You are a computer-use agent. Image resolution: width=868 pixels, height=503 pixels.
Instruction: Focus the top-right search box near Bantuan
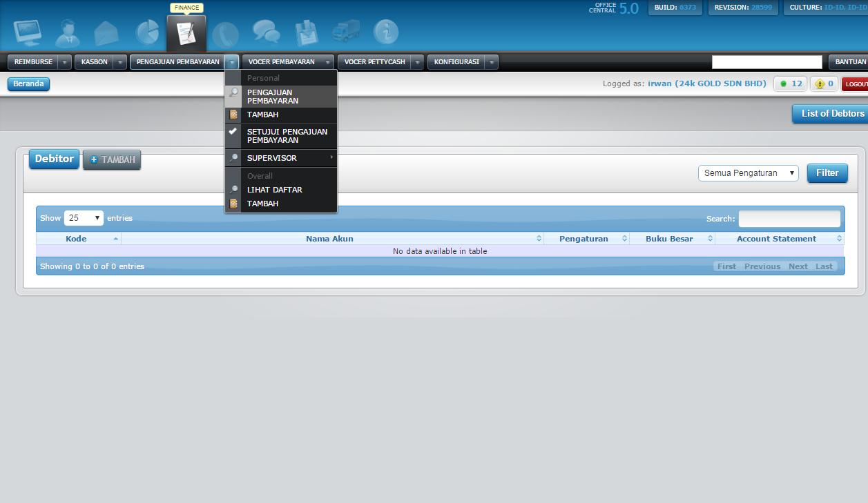(767, 62)
